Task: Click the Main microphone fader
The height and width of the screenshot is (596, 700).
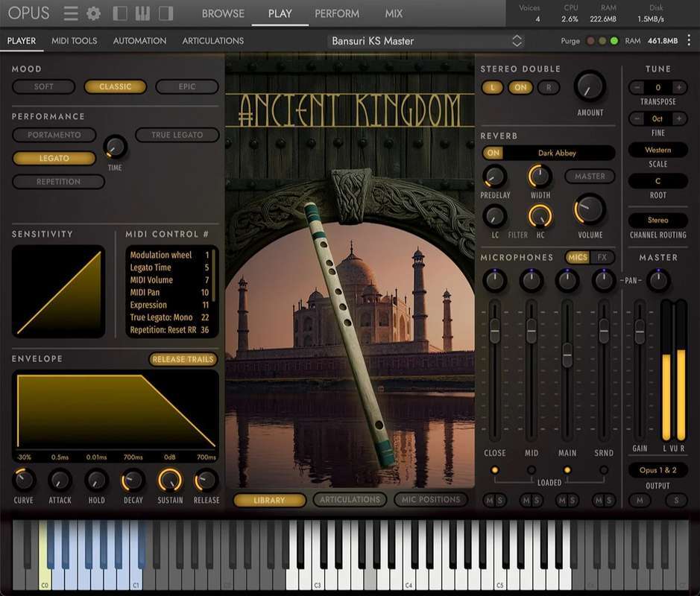Action: 567,355
